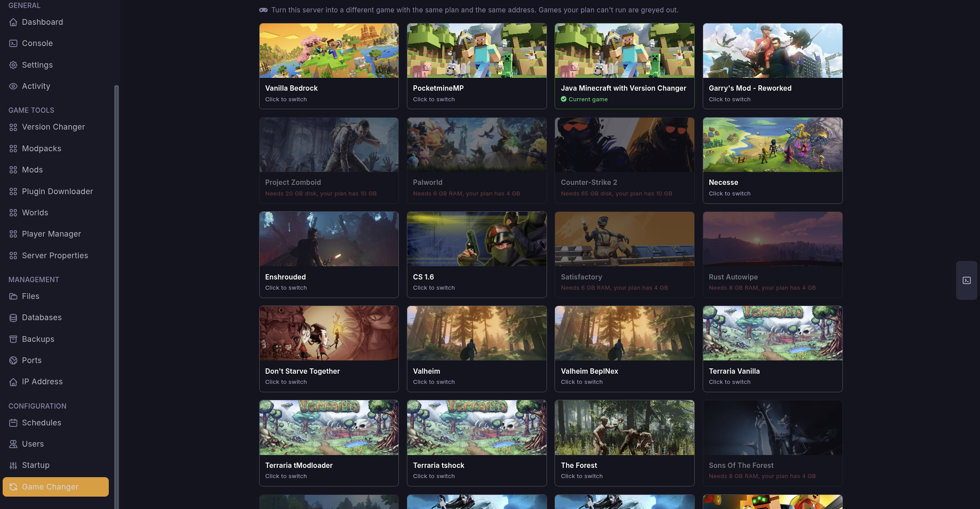Viewport: 980px width, 509px height.
Task: Click the MANAGEMENT section heading
Action: 34,279
